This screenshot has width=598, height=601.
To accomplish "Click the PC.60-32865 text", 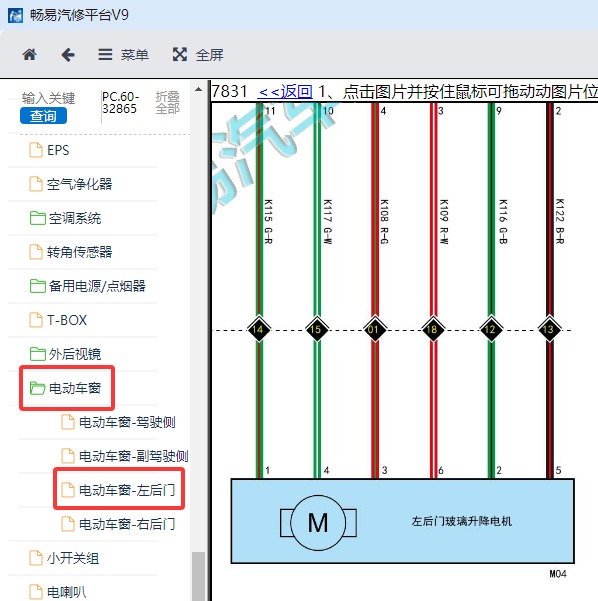I will tap(120, 102).
